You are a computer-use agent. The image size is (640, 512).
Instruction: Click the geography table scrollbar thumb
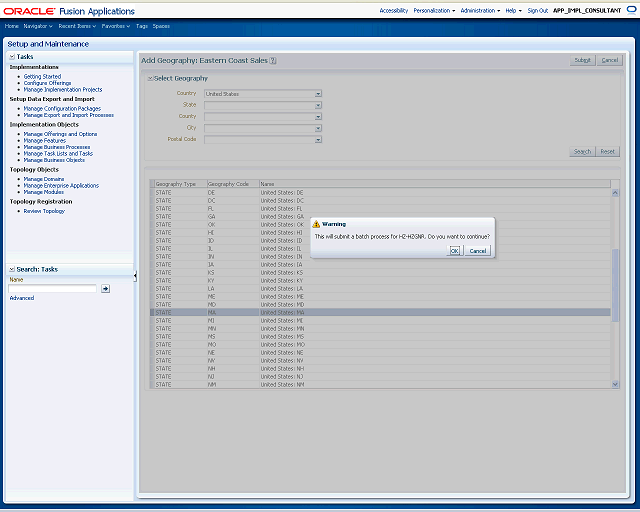pyautogui.click(x=615, y=285)
